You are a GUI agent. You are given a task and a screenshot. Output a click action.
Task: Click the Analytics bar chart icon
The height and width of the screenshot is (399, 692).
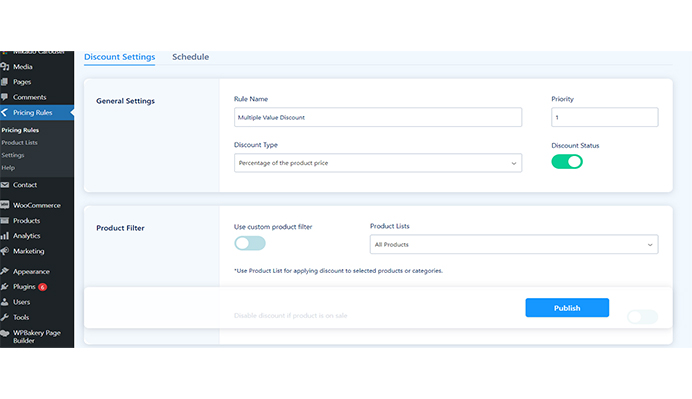[5, 236]
